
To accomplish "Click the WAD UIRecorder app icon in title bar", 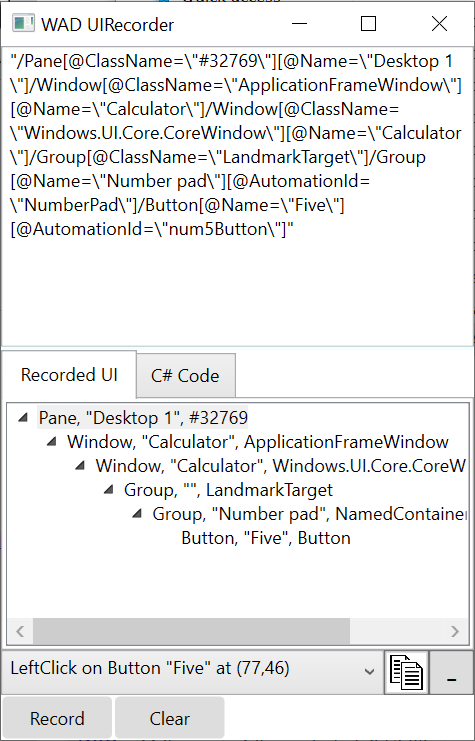I will [x=23, y=24].
